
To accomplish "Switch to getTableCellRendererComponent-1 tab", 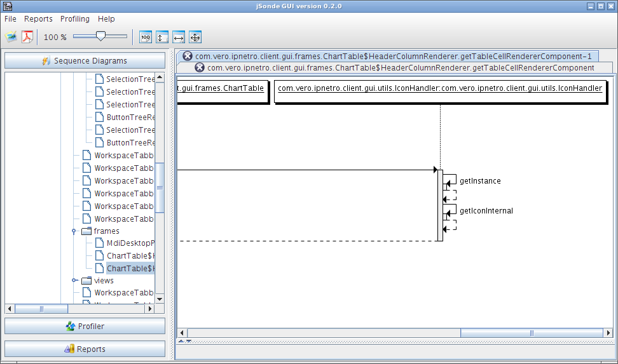I will [x=388, y=56].
